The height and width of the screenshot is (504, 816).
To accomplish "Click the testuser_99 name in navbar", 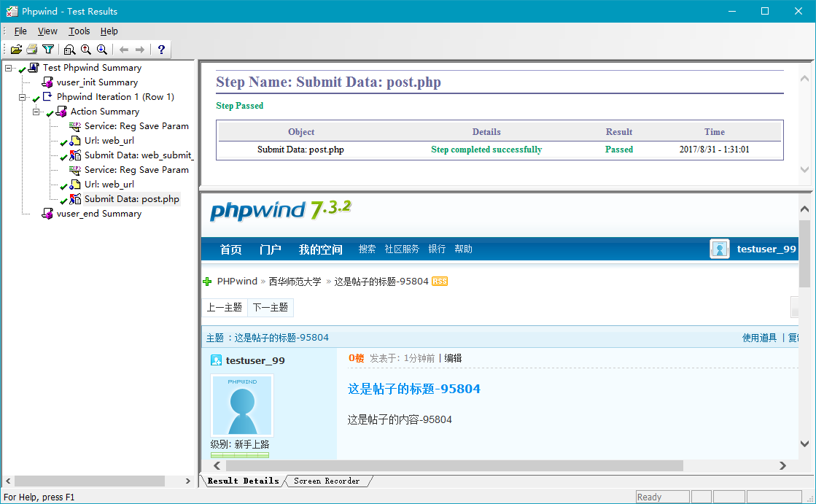I will pyautogui.click(x=766, y=249).
